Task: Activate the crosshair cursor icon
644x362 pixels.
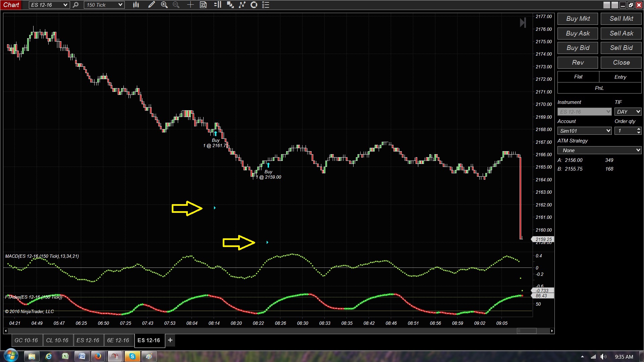Action: pos(190,5)
